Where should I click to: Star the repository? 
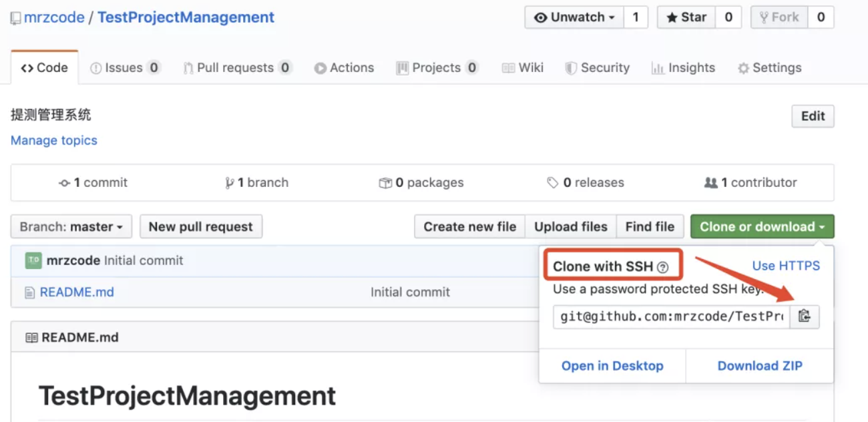686,17
